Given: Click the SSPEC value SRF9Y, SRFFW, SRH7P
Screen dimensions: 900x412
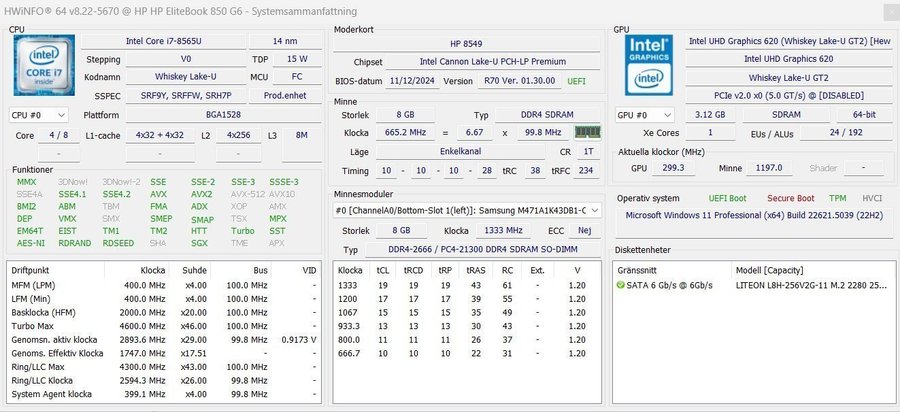Looking at the screenshot, I should [x=186, y=96].
